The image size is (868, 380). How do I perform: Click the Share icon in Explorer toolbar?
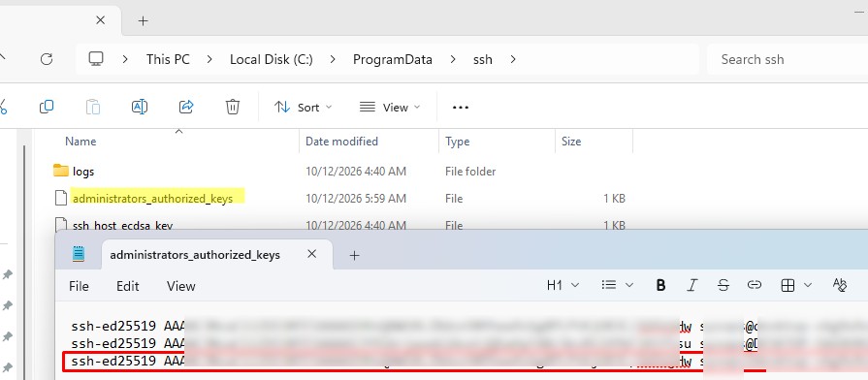(186, 107)
